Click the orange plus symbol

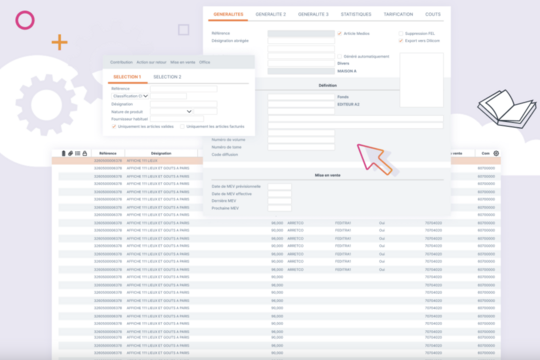[60, 42]
